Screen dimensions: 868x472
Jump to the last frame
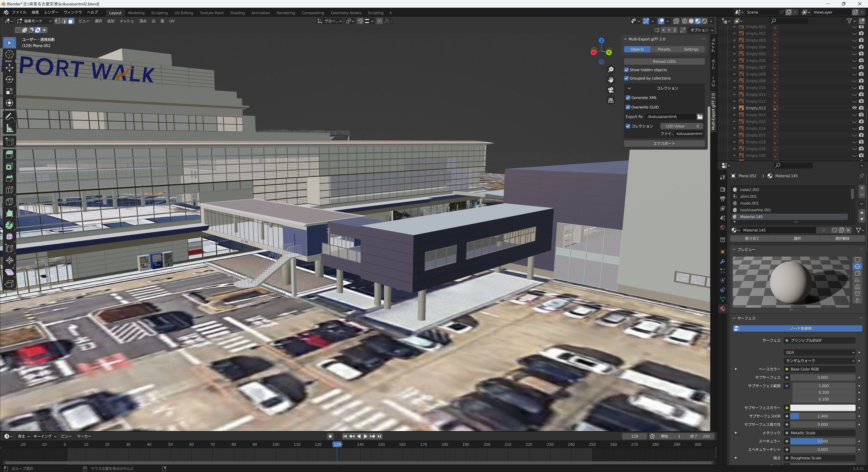(x=380, y=436)
